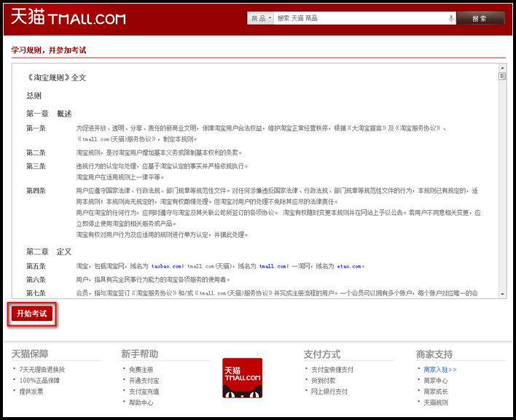Click the 第一章 概述 chapter heading
516x420 pixels.
[x=49, y=114]
